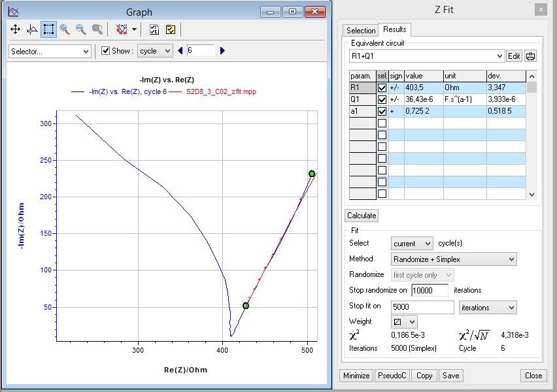Click the cycle number field showing 6
The image size is (557, 392).
pos(201,50)
